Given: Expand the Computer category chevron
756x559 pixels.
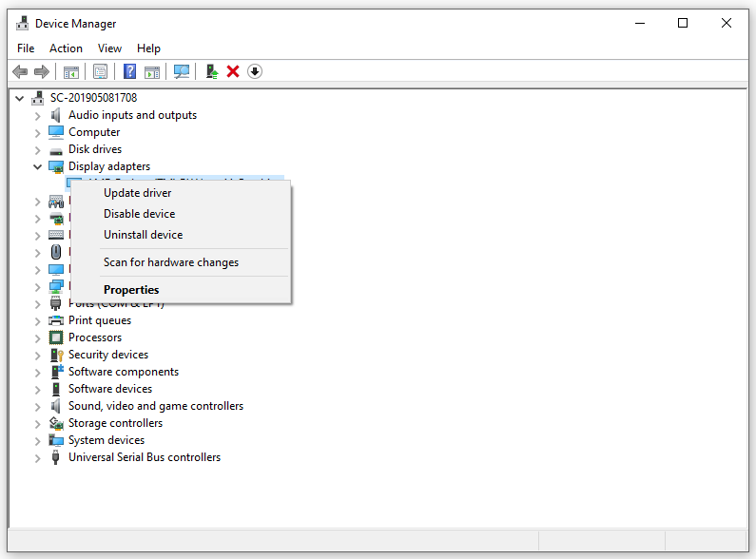Looking at the screenshot, I should [x=38, y=133].
